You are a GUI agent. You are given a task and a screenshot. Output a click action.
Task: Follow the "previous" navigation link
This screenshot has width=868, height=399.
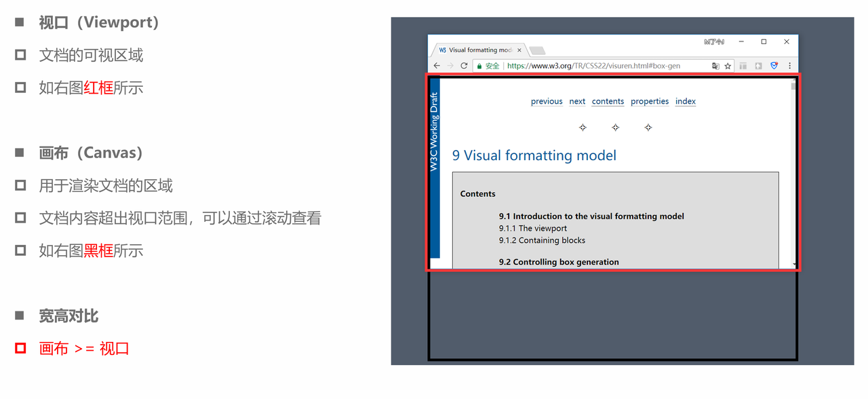click(547, 101)
